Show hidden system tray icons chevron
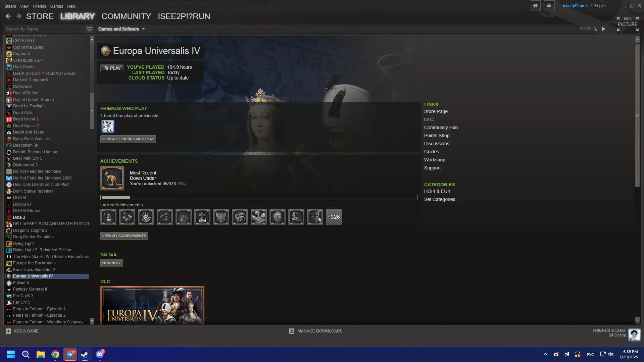Image resolution: width=644 pixels, height=362 pixels. pyautogui.click(x=545, y=354)
